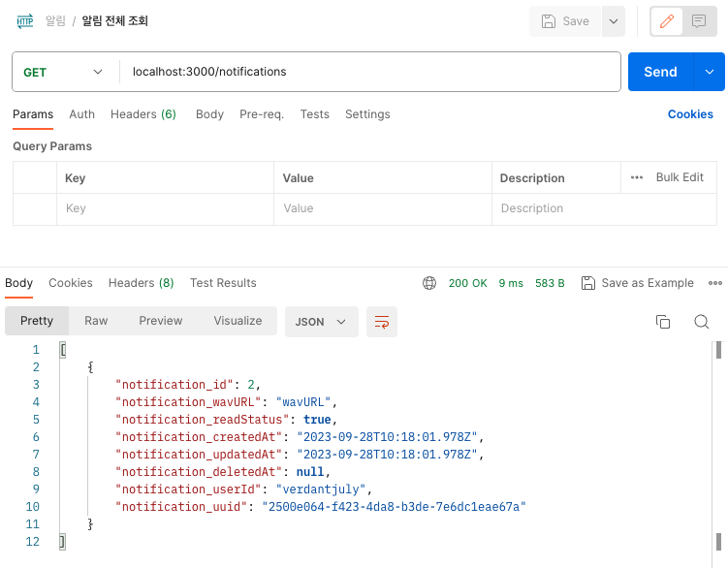Open the response more options ellipsis
This screenshot has height=568, width=728.
(x=715, y=283)
